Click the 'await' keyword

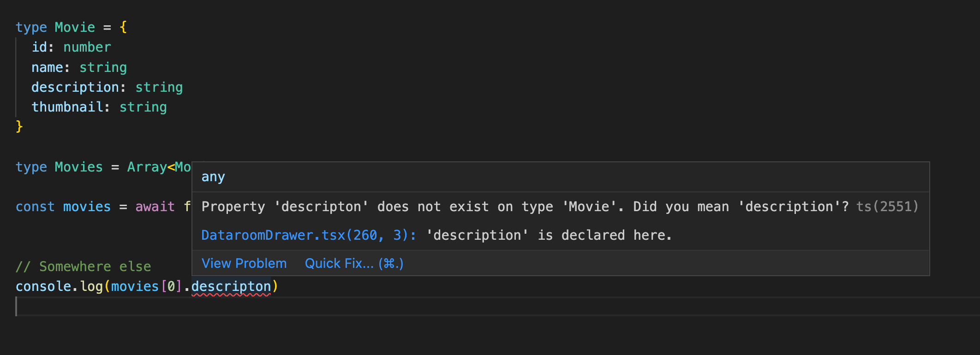[155, 207]
